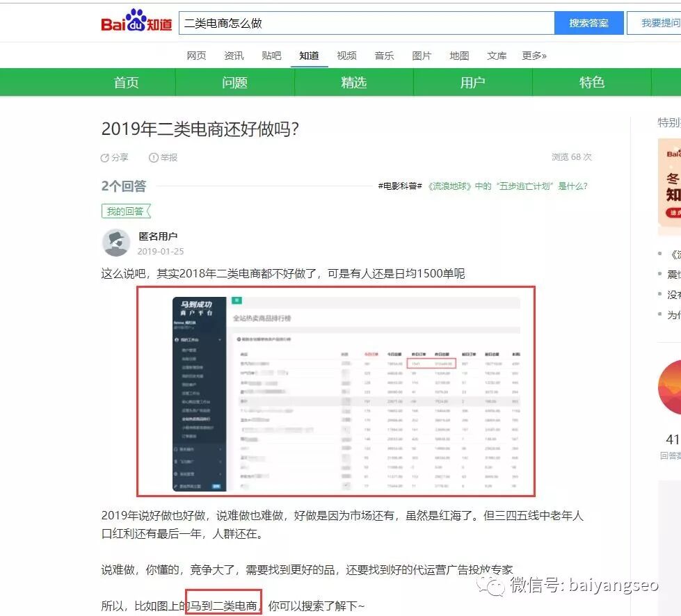This screenshot has height=616, width=681.
Task: Click the anonymous user avatar
Action: click(116, 243)
